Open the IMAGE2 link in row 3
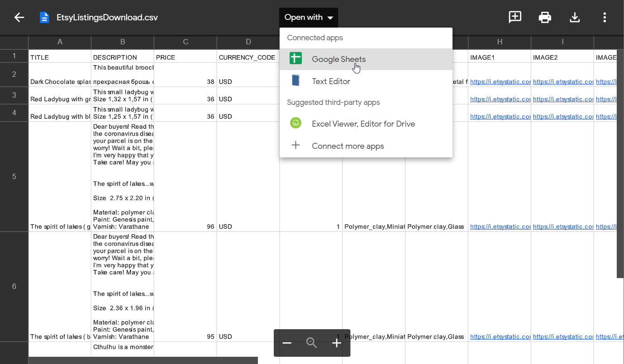 [x=563, y=99]
